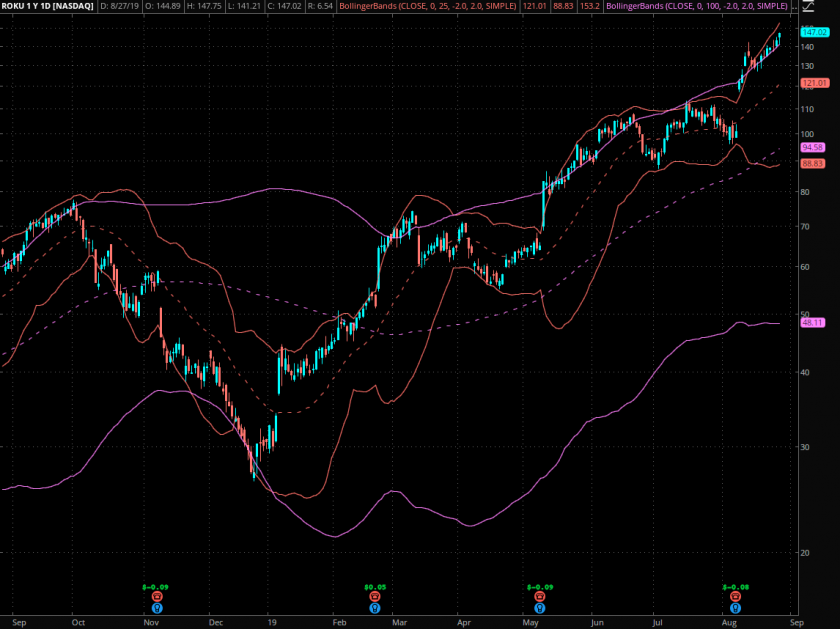Click the 94.58 purple price label
The width and height of the screenshot is (840, 629).
click(812, 147)
